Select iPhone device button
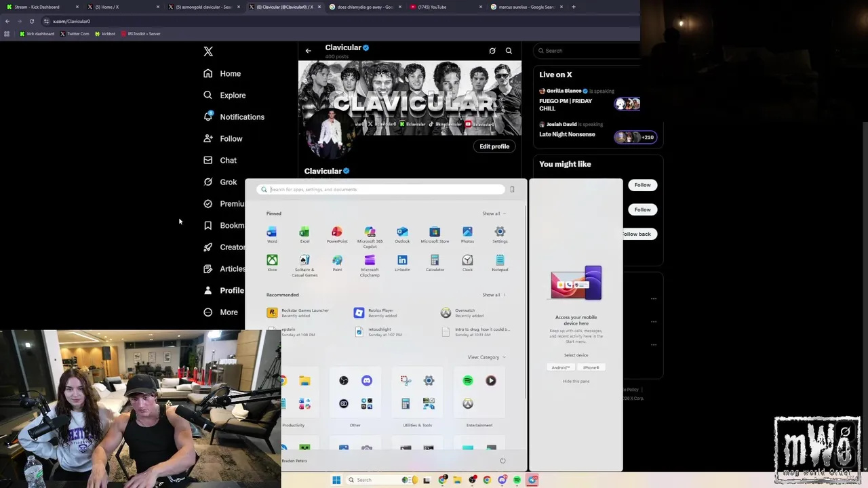This screenshot has height=488, width=868. pos(591,367)
